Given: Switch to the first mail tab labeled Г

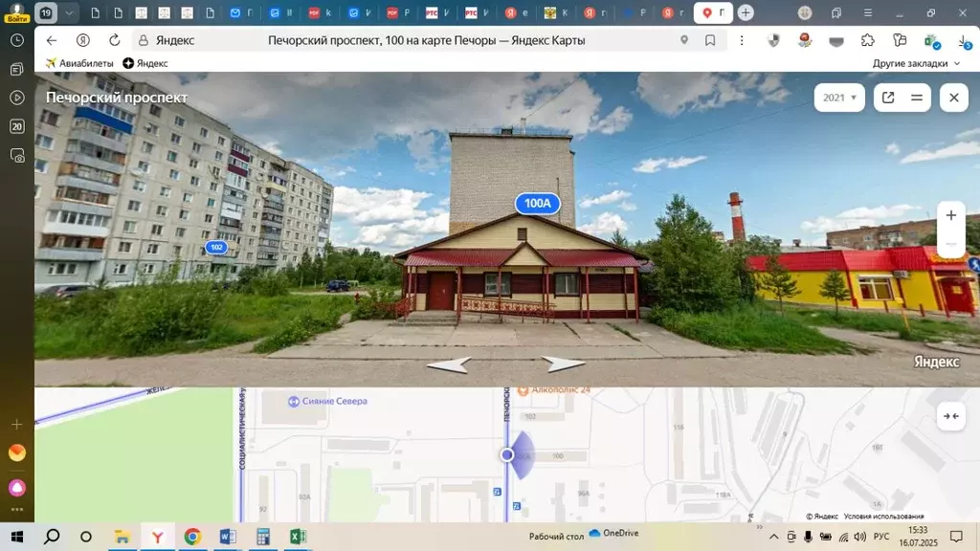Looking at the screenshot, I should [x=241, y=12].
